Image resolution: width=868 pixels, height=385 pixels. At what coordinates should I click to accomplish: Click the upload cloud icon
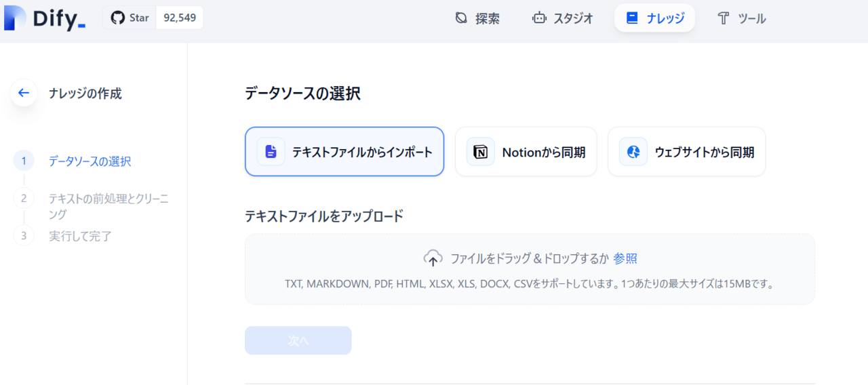coord(433,258)
